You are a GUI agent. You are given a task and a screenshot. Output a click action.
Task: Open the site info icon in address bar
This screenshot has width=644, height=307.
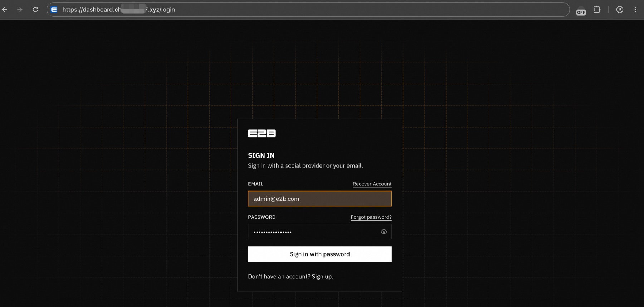[x=54, y=10]
